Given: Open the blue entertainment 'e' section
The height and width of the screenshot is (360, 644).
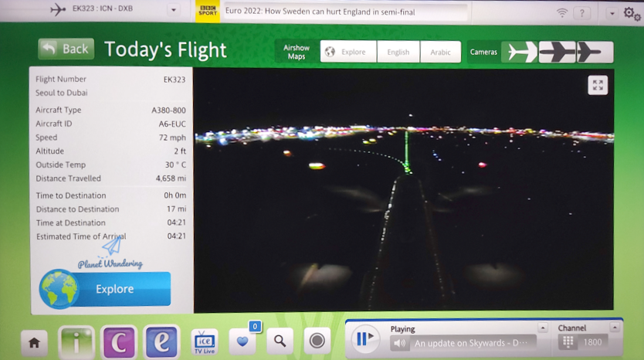Looking at the screenshot, I should [161, 342].
